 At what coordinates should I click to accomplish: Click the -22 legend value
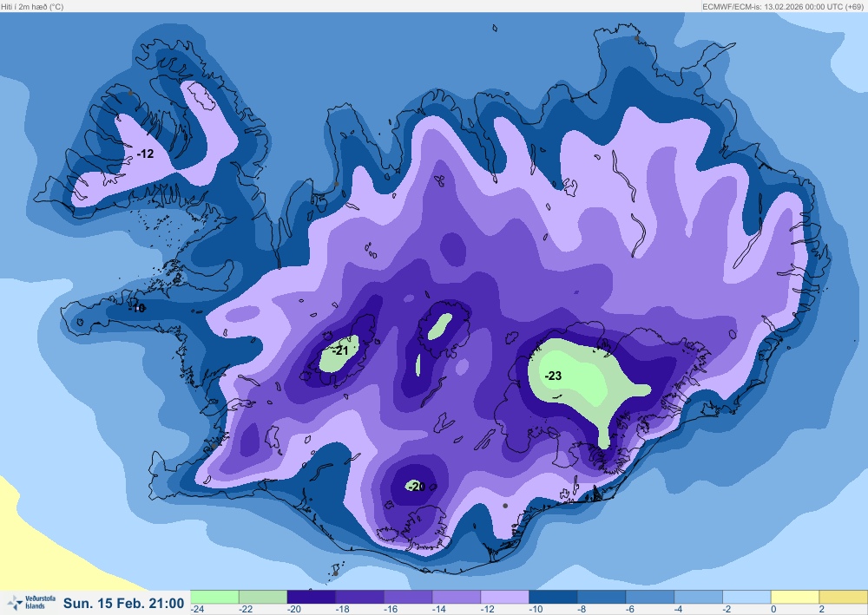click(x=246, y=610)
